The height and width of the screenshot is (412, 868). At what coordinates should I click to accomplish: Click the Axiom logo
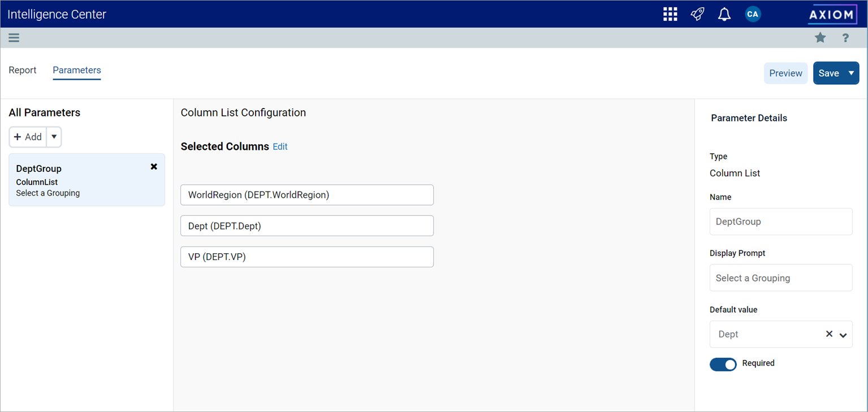coord(832,15)
